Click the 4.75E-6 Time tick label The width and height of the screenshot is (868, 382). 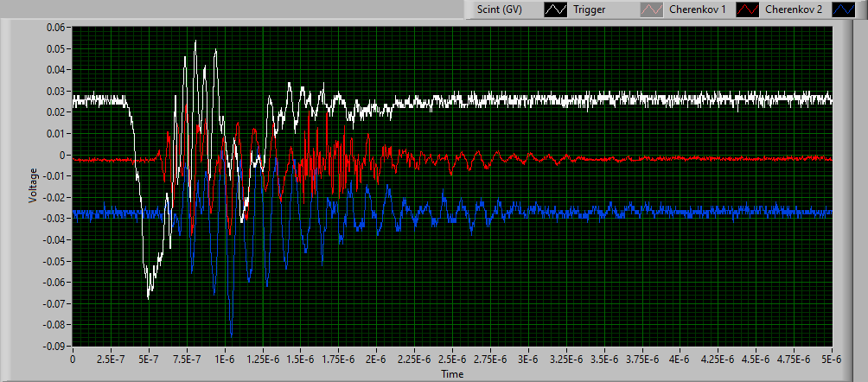795,358
